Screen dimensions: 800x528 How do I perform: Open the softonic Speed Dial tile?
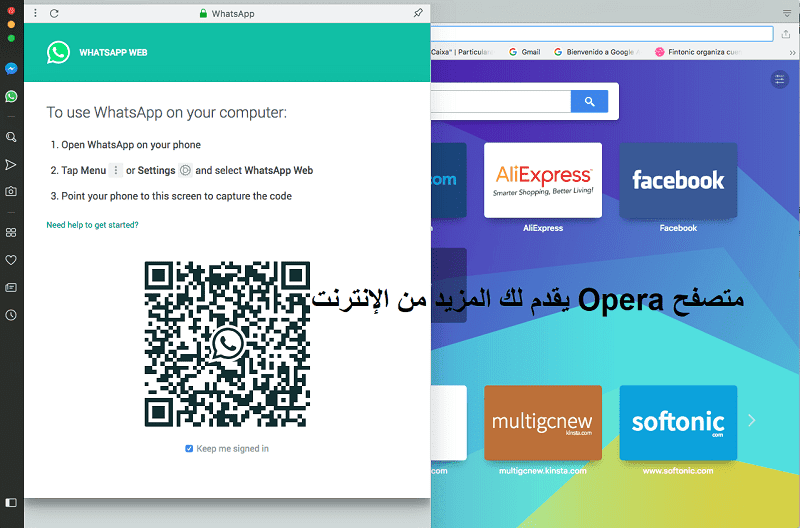[x=678, y=423]
